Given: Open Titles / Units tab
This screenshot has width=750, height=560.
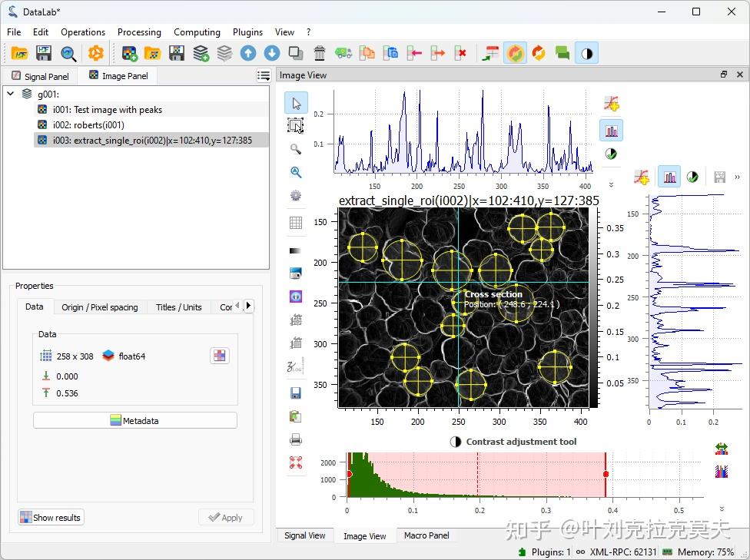Looking at the screenshot, I should click(179, 307).
